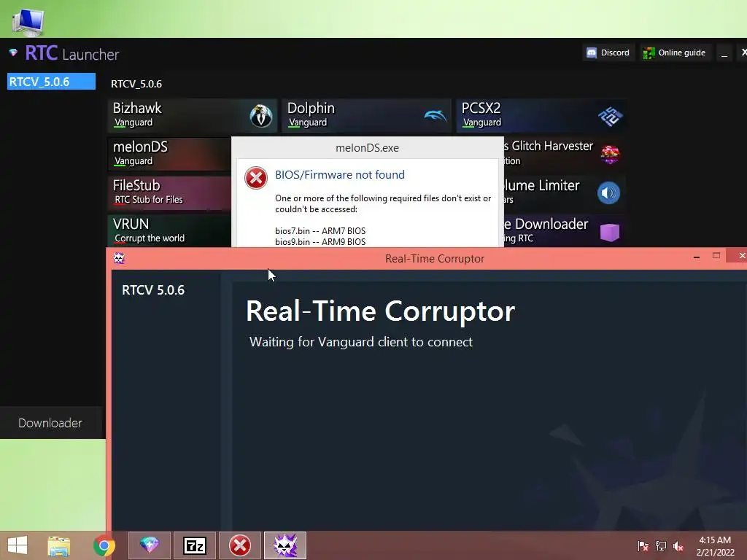Switch to 7-Zip on the taskbar
747x560 pixels.
(x=194, y=545)
